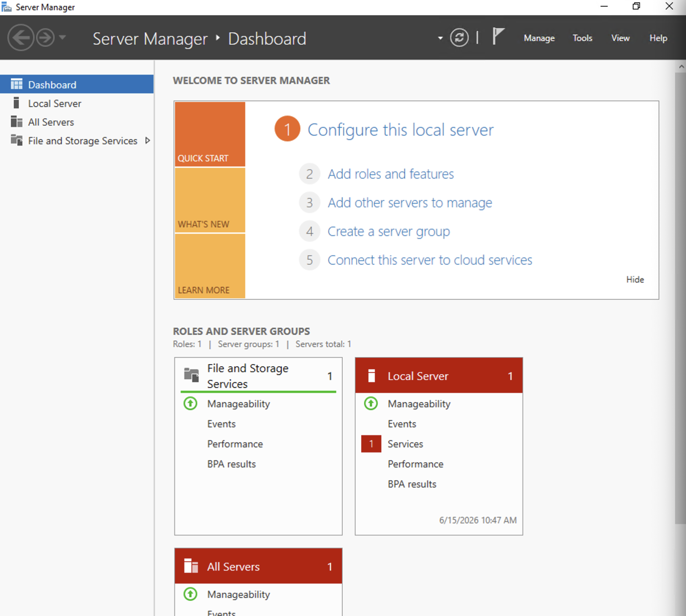686x616 pixels.
Task: Click Add other servers to manage
Action: pyautogui.click(x=410, y=203)
